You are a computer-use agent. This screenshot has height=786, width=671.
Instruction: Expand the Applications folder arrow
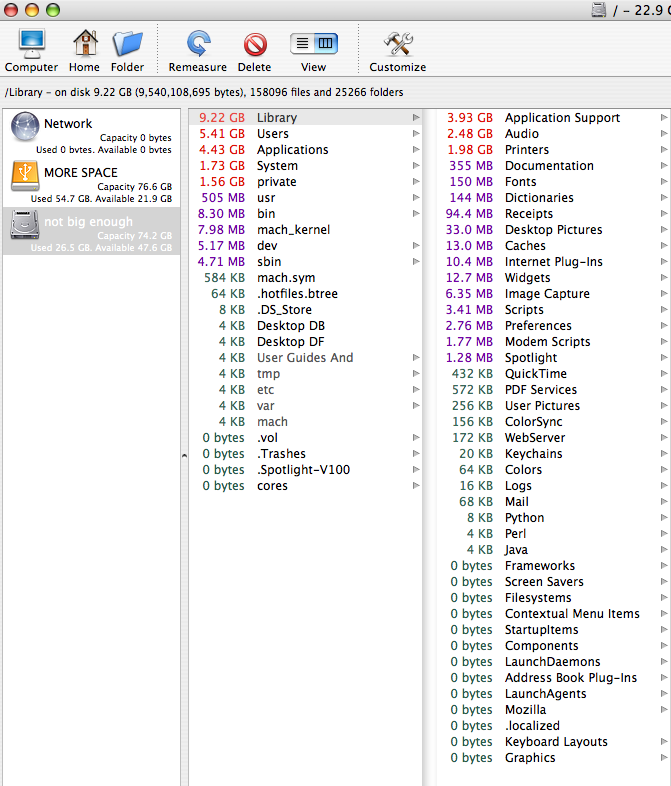pos(416,149)
